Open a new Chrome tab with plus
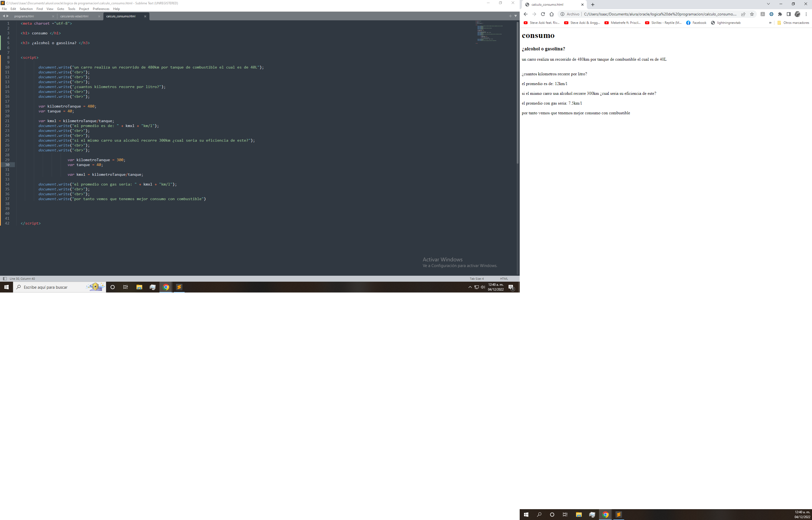The width and height of the screenshot is (812, 520). pos(593,5)
